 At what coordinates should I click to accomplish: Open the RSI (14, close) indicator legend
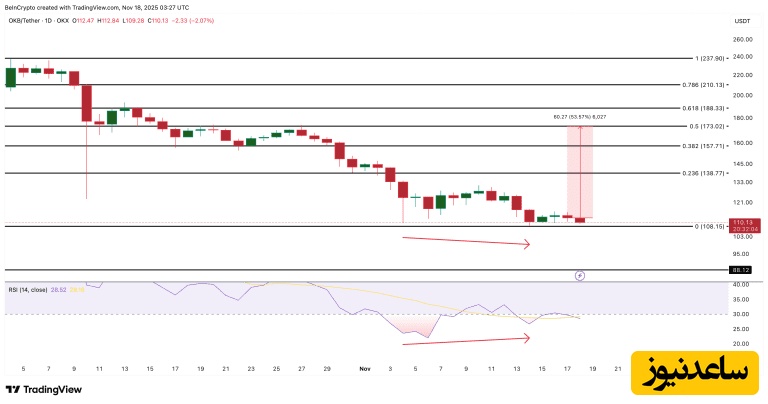pos(28,289)
